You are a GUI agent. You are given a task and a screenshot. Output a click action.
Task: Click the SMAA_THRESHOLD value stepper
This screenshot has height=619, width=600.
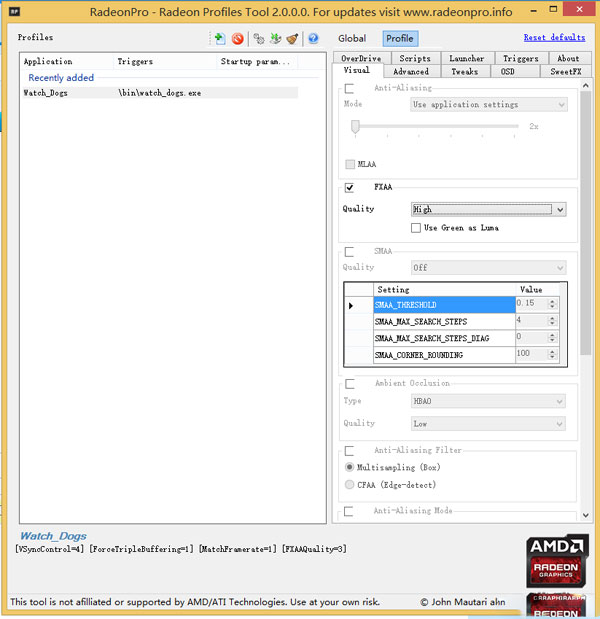[x=552, y=304]
